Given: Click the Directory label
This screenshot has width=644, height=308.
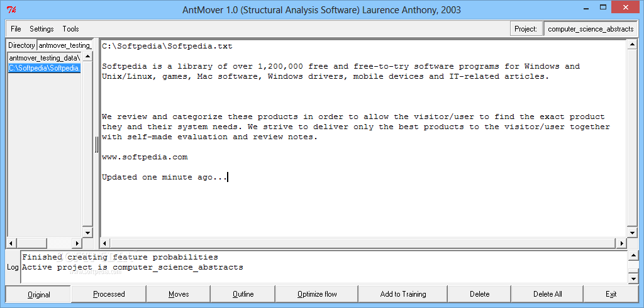Looking at the screenshot, I should point(21,45).
